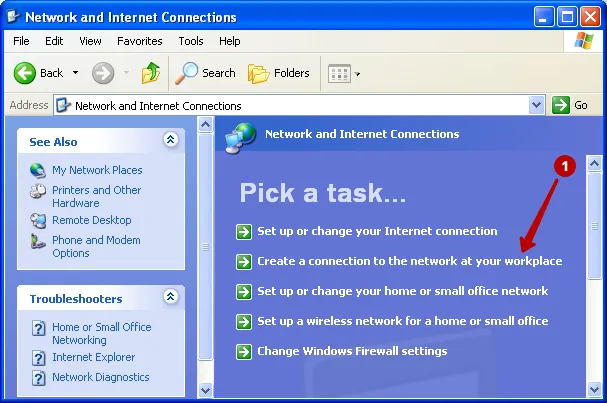Image resolution: width=607 pixels, height=403 pixels.
Task: Toggle the Folders pane toolbar button
Action: tap(279, 73)
